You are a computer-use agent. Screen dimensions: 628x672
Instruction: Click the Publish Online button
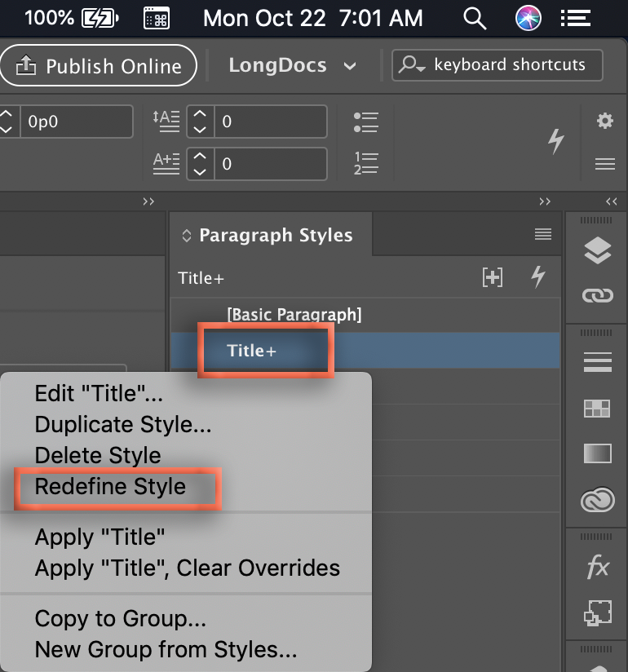tap(99, 66)
